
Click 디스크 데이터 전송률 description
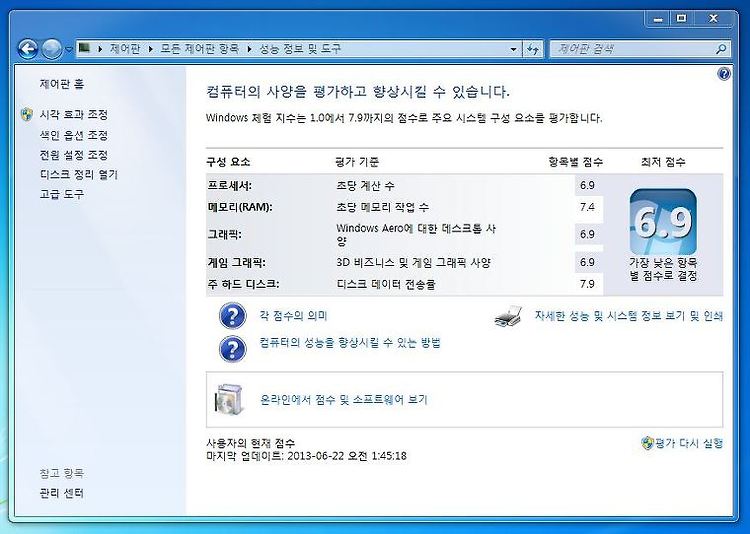click(x=386, y=284)
